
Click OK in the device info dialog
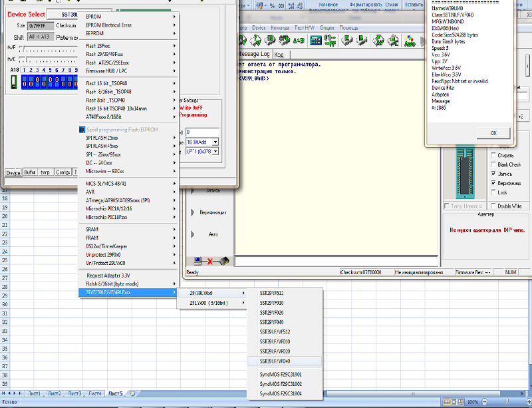(493, 133)
